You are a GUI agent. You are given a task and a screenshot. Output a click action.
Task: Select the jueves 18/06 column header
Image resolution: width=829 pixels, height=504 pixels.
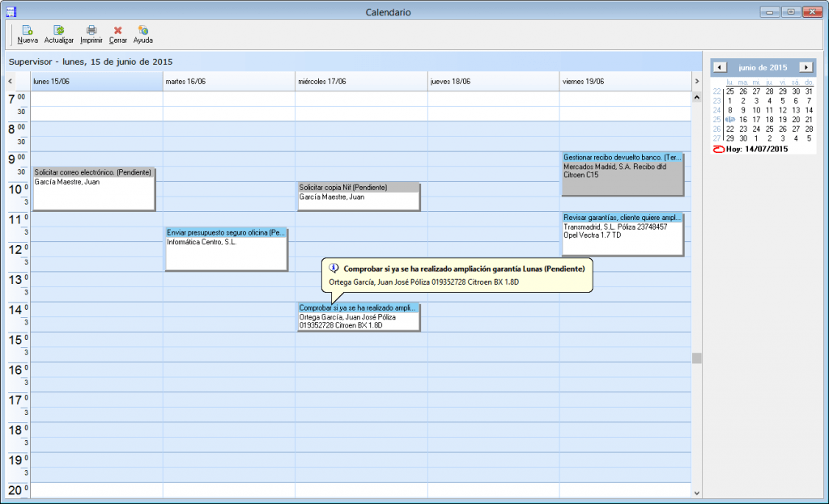click(x=493, y=82)
